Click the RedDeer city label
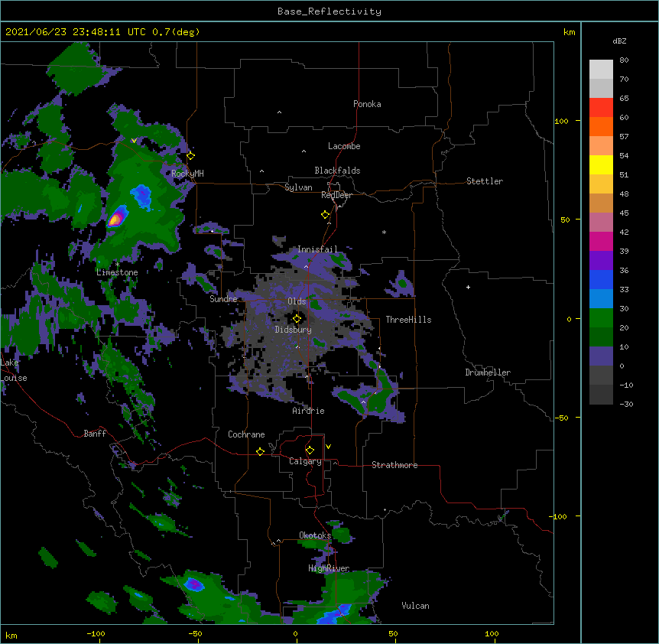 336,195
